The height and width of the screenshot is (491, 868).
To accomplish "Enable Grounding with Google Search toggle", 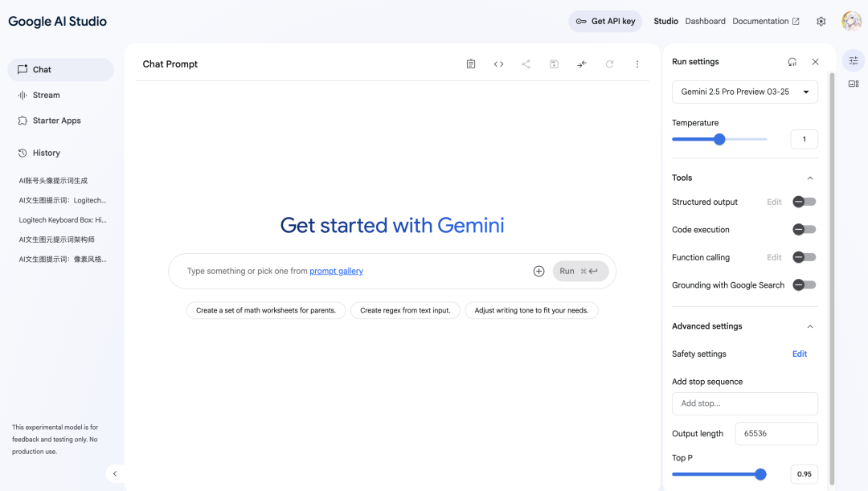I will pyautogui.click(x=805, y=285).
